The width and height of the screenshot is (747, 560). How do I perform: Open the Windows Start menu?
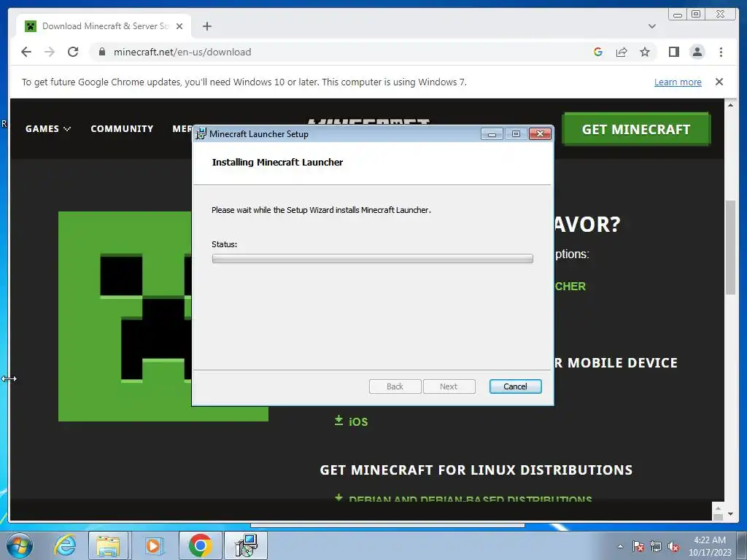(20, 545)
